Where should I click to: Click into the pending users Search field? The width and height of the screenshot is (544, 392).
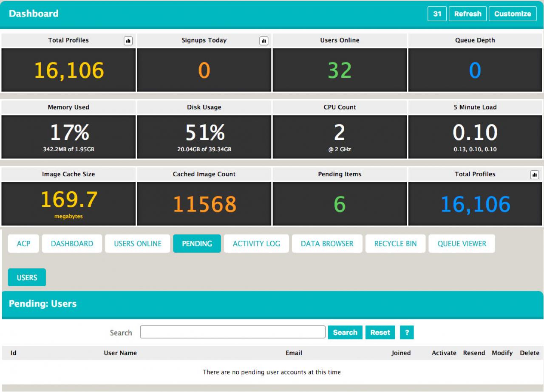pyautogui.click(x=232, y=332)
